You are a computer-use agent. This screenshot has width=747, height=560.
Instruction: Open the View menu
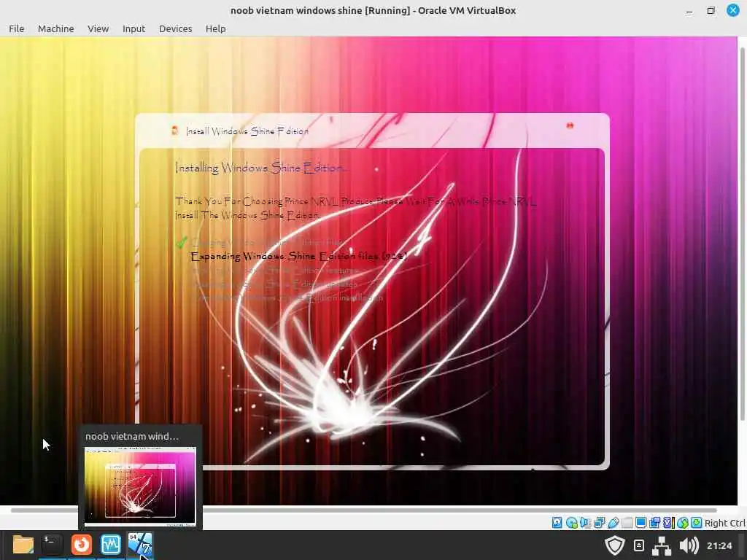point(98,28)
